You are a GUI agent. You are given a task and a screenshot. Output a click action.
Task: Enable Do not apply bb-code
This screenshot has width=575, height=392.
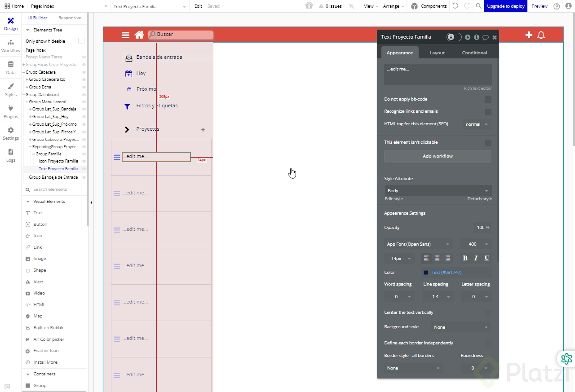[x=488, y=99]
